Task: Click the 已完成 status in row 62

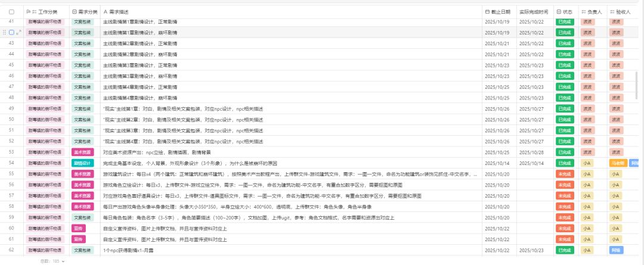Action: (x=565, y=250)
